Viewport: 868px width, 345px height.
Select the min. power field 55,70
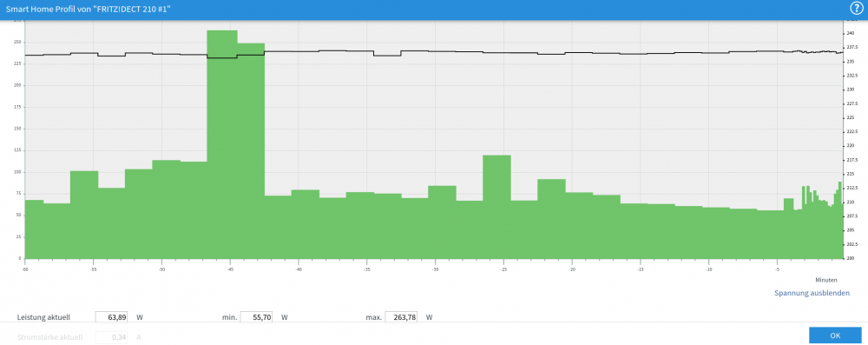(256, 317)
